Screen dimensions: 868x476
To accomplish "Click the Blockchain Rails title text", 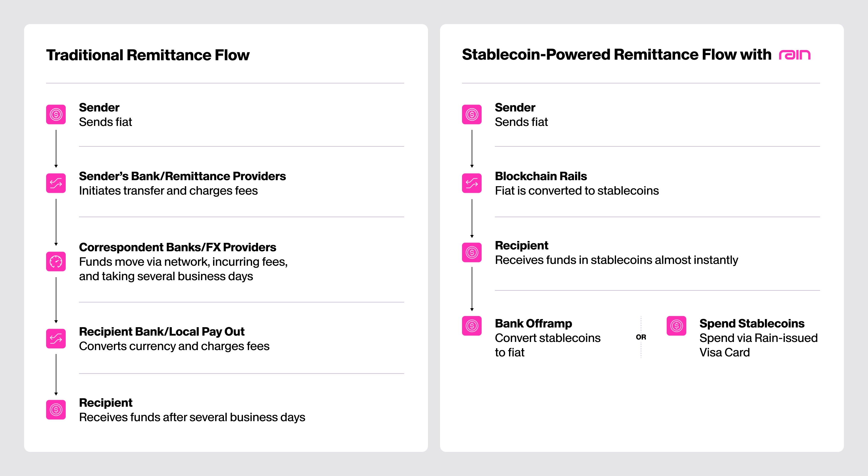I will coord(540,176).
